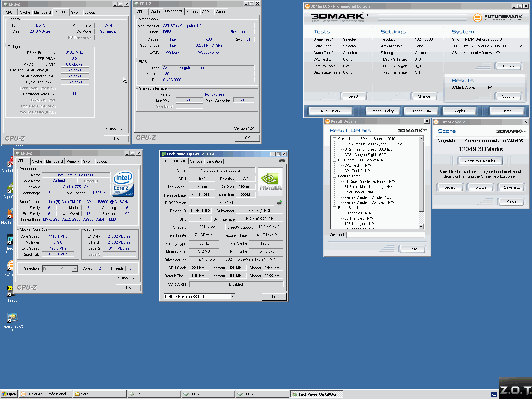532x399 pixels.
Task: Select '32 Triangles' batch test row
Action: (x=359, y=218)
